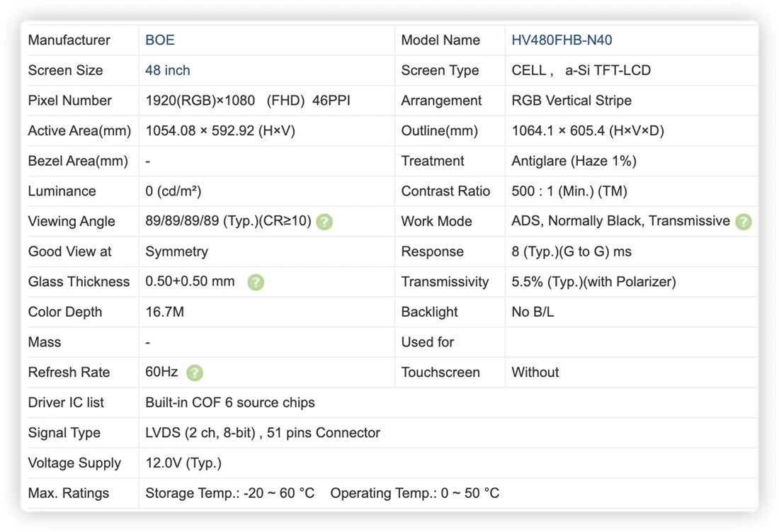Click help icon beside Work Mode value
This screenshot has width=779, height=532.
[x=743, y=222]
